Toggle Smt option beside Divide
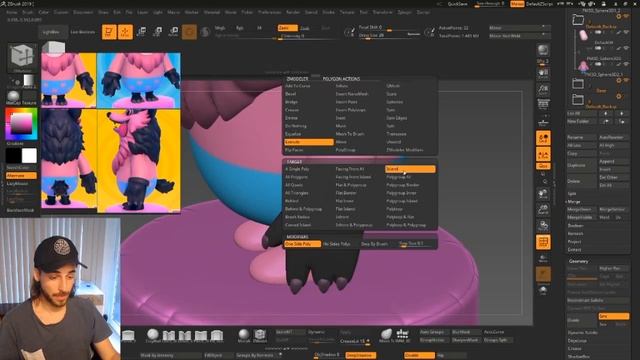Screen dimensions: 640x360 (613, 316)
